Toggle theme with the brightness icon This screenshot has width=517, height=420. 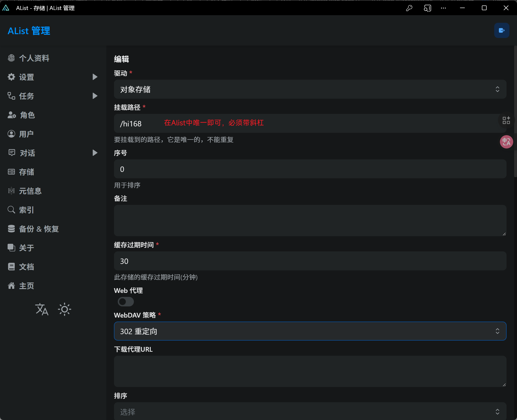(65, 309)
